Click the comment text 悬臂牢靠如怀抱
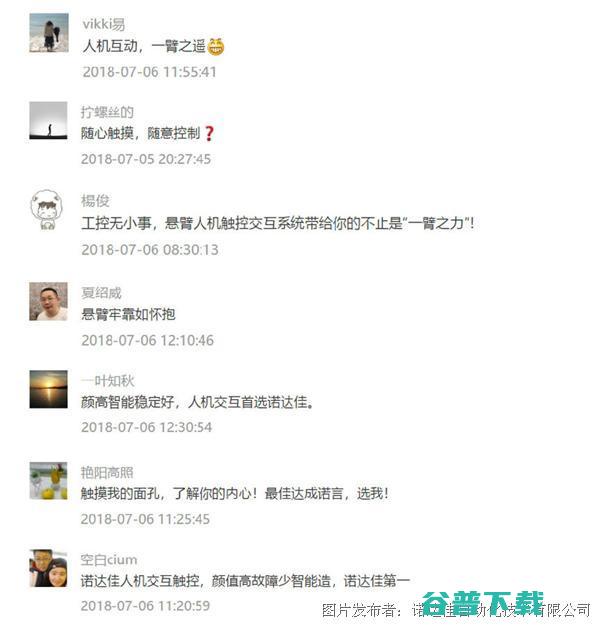This screenshot has width=600, height=625. (128, 314)
